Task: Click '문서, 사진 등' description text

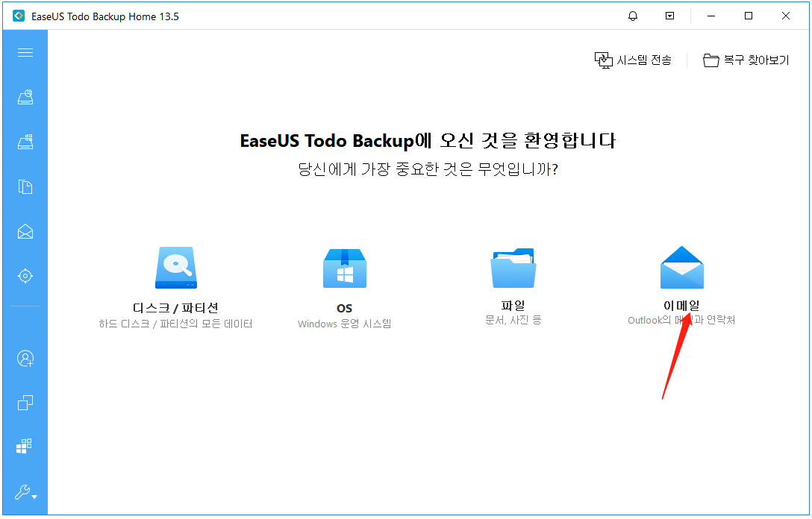Action: [513, 321]
